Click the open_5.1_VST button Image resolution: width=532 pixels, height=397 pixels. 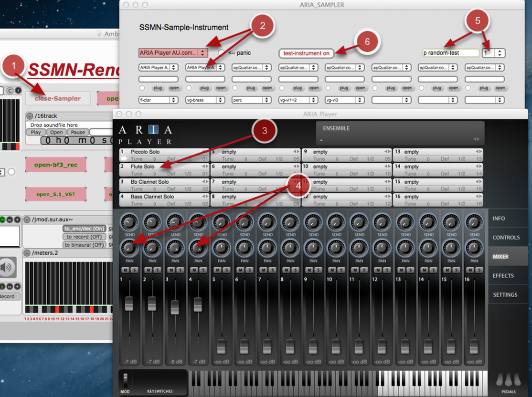pos(56,194)
